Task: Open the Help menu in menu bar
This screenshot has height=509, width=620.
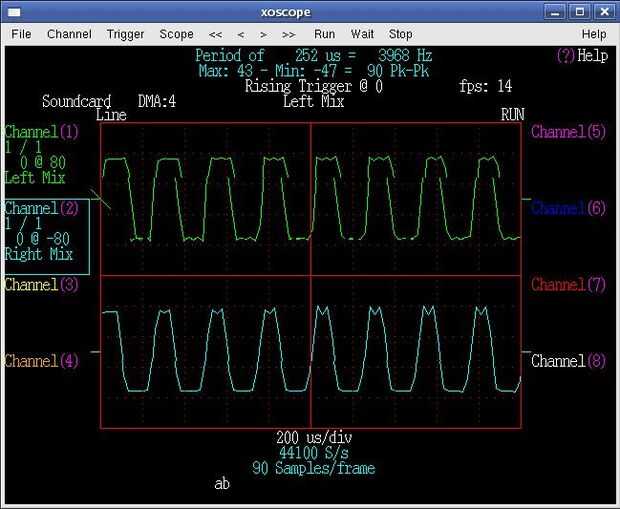Action: click(593, 34)
